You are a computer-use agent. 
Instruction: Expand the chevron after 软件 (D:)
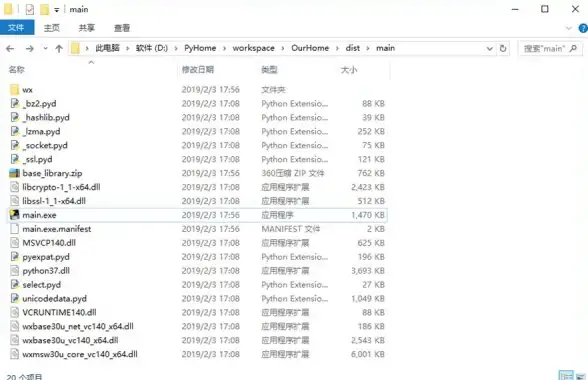click(x=176, y=48)
